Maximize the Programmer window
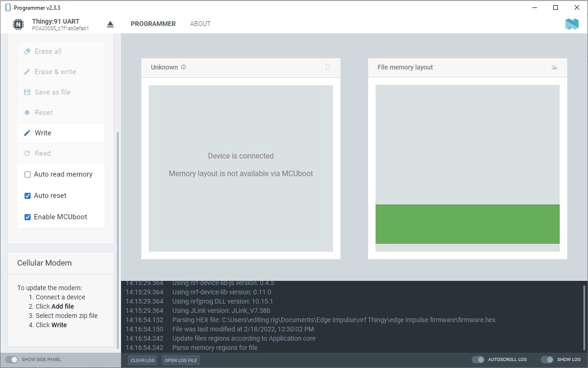The height and width of the screenshot is (368, 588). (x=556, y=7)
